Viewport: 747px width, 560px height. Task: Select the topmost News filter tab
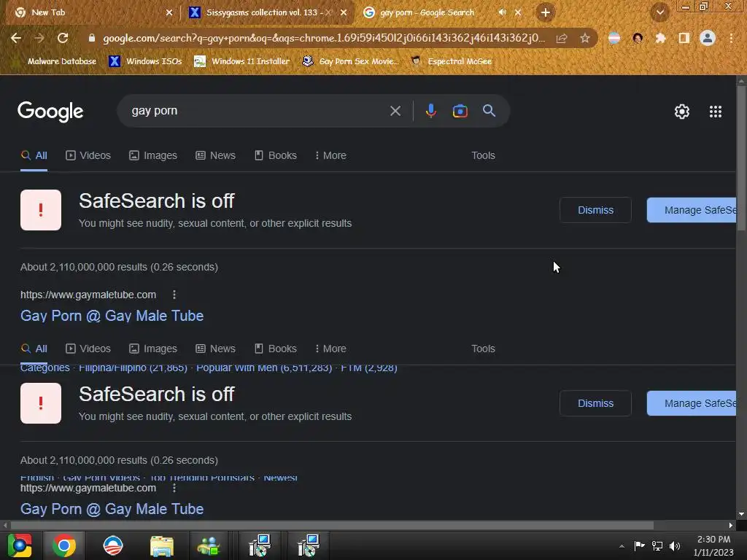pyautogui.click(x=215, y=155)
